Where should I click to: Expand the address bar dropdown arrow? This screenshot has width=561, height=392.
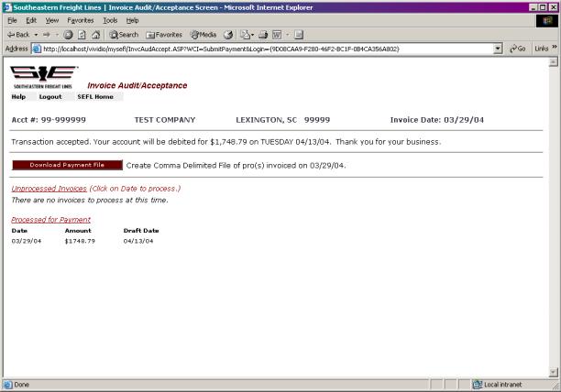pos(498,48)
